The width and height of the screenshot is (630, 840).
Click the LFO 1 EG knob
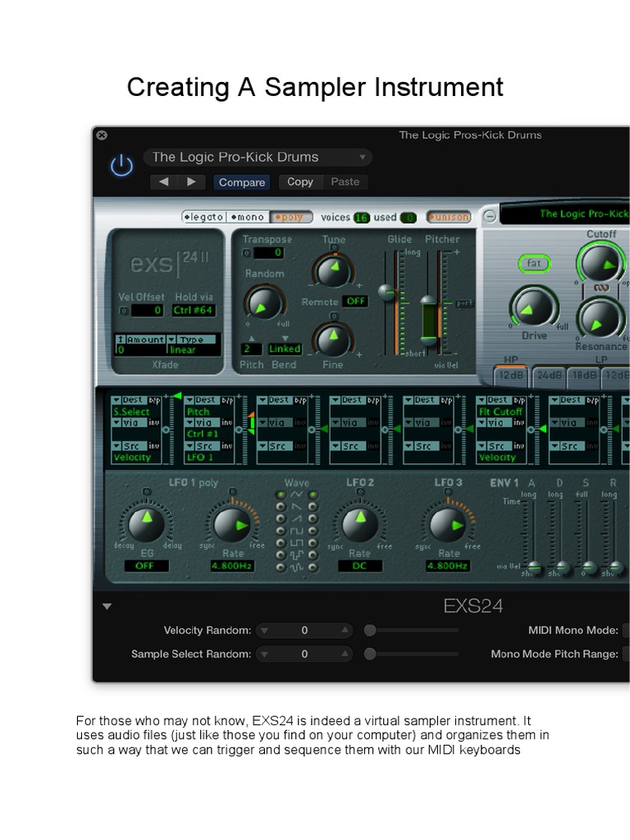pos(145,524)
